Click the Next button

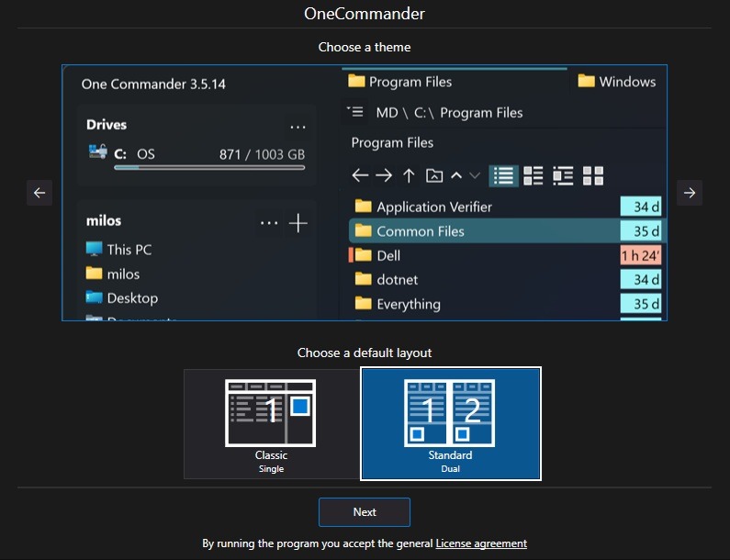[x=365, y=512]
